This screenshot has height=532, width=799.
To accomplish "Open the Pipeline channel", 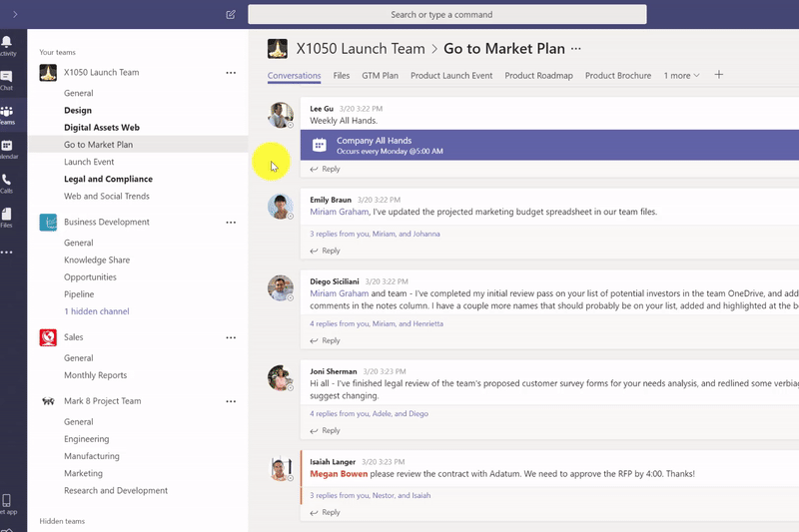I will tap(79, 294).
